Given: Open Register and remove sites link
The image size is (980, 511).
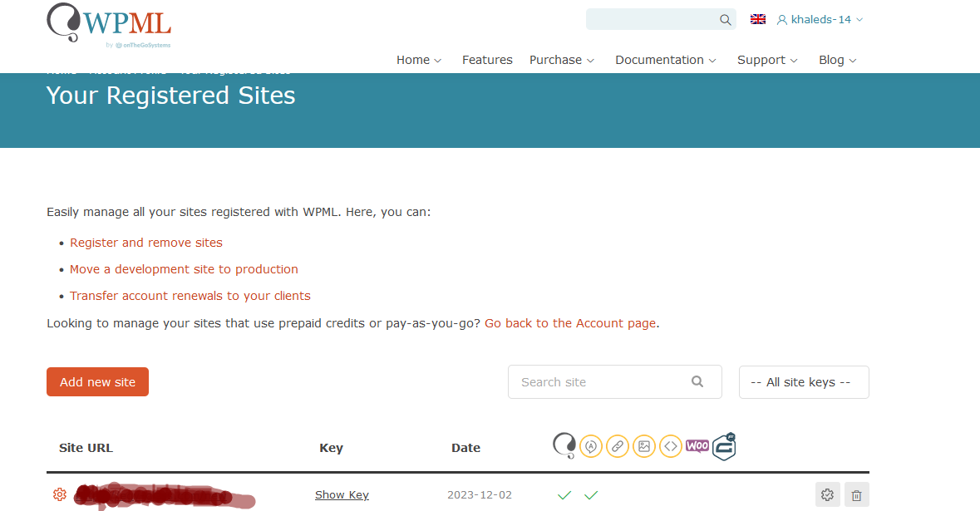Looking at the screenshot, I should 146,243.
